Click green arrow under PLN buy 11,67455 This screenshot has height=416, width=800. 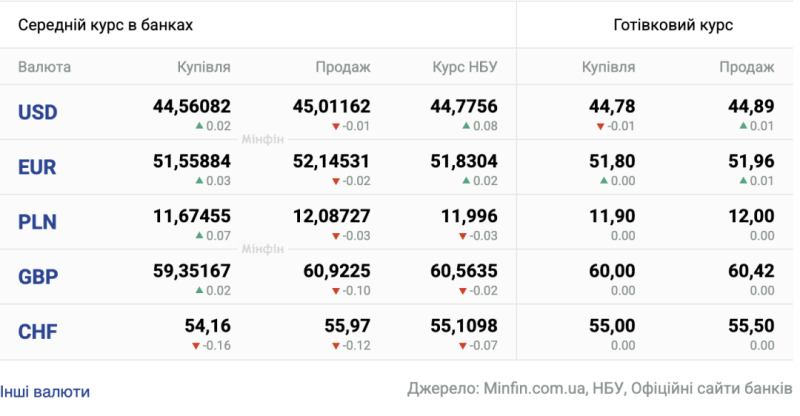[199, 235]
